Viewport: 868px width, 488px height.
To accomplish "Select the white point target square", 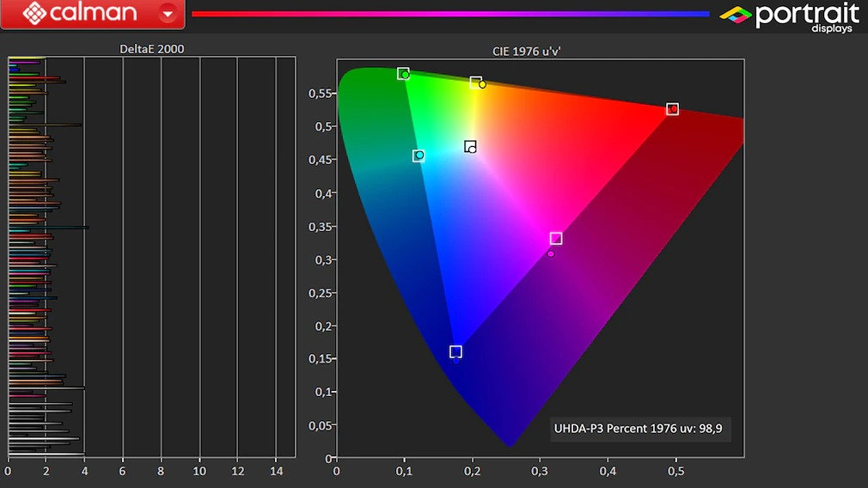I will pyautogui.click(x=470, y=146).
